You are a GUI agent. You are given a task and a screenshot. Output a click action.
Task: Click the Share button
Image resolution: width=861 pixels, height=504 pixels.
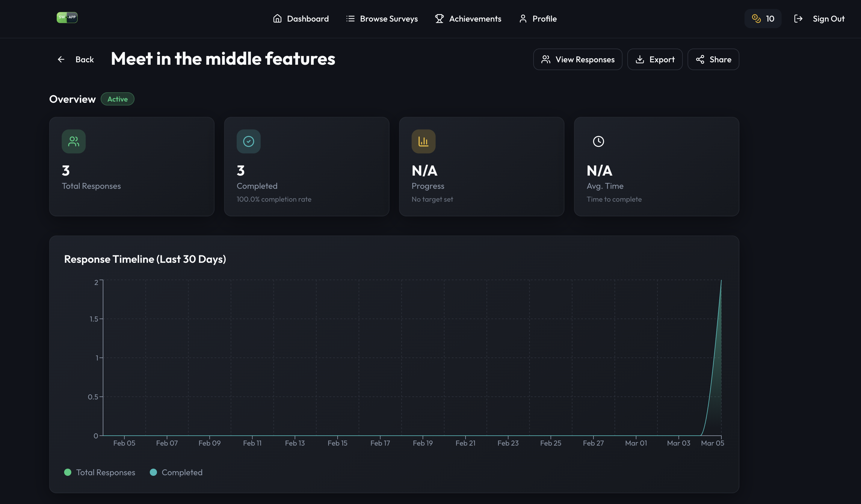tap(713, 59)
